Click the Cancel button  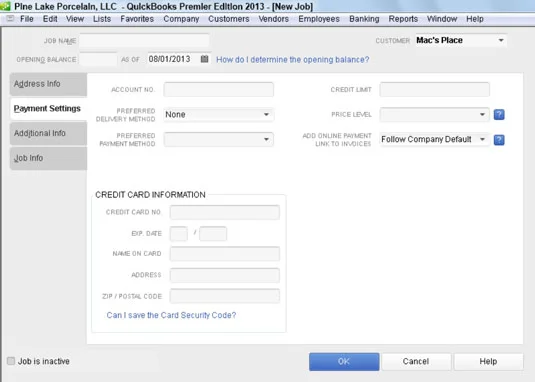point(416,362)
